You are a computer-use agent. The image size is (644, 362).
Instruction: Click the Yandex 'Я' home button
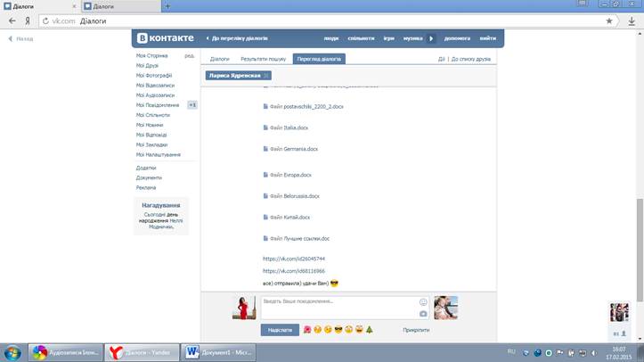pyautogui.click(x=28, y=21)
